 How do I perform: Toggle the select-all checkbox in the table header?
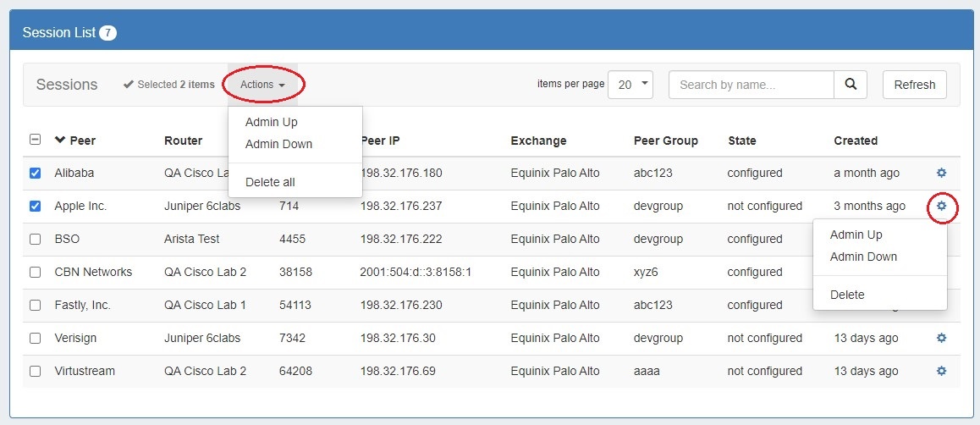(x=35, y=141)
